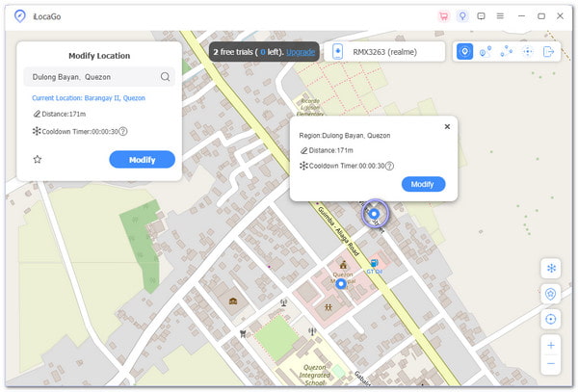This screenshot has width=578, height=392.
Task: Click the iLocaGo logo icon
Action: (20, 16)
